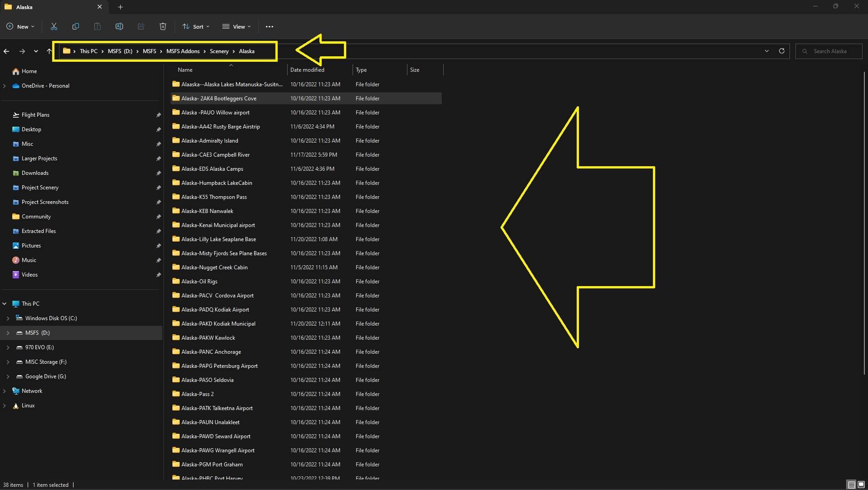The height and width of the screenshot is (490, 868).
Task: Select MSFS (D:) drive in sidebar
Action: tap(81, 333)
